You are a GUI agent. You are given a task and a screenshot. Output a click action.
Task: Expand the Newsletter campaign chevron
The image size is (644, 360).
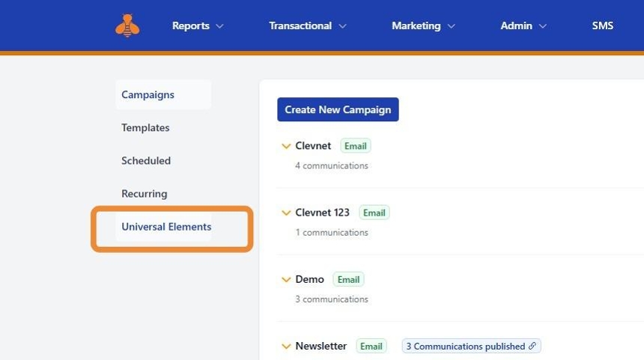pos(286,346)
